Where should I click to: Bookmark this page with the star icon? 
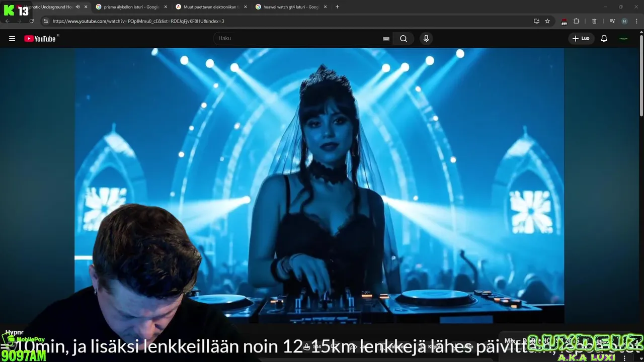(x=547, y=21)
